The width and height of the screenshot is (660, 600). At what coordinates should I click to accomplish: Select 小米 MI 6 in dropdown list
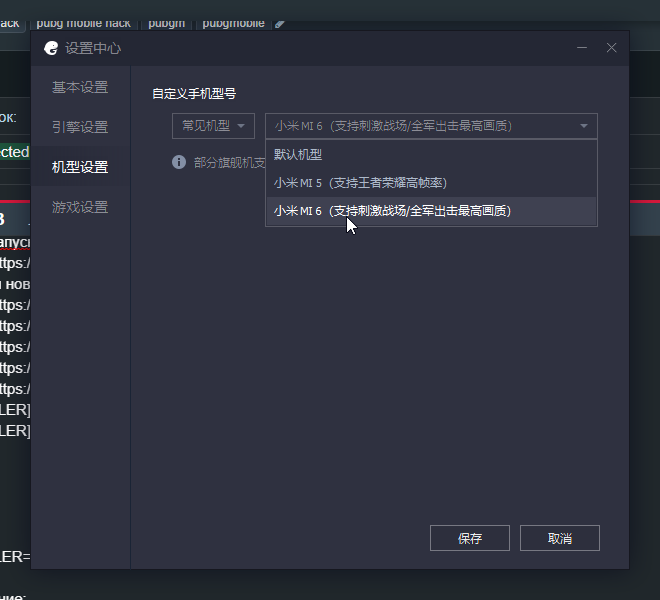(x=431, y=211)
